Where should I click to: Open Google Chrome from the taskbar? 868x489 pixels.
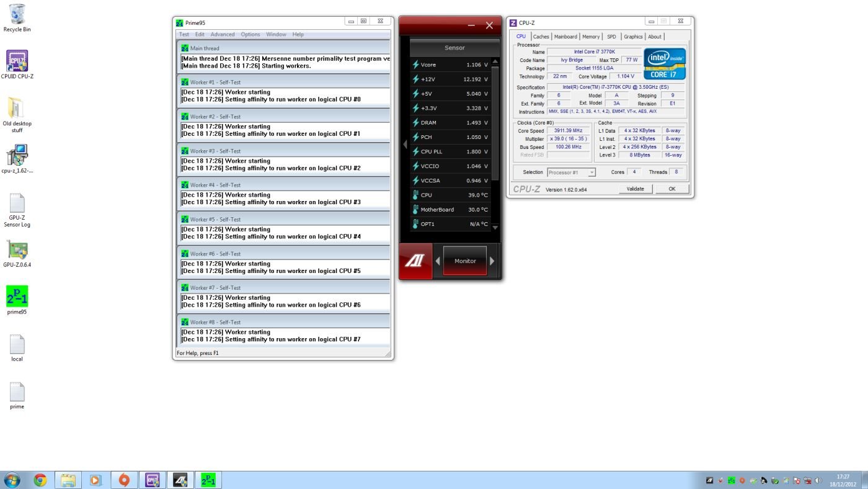tap(40, 480)
